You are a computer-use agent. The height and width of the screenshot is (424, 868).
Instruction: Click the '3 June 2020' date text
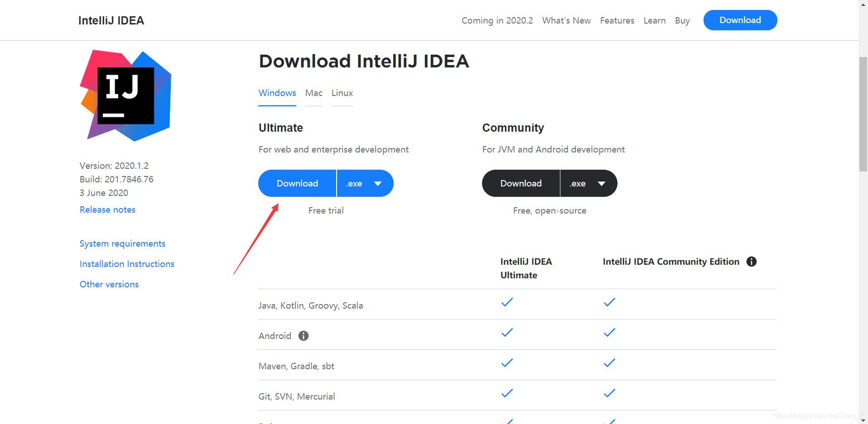pyautogui.click(x=104, y=193)
